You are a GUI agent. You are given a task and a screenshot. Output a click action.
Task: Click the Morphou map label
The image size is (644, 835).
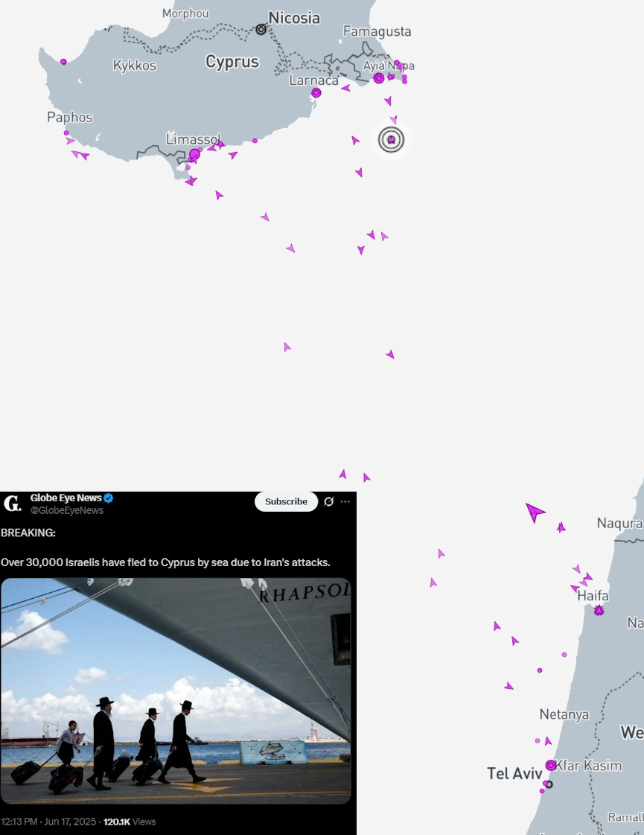185,13
